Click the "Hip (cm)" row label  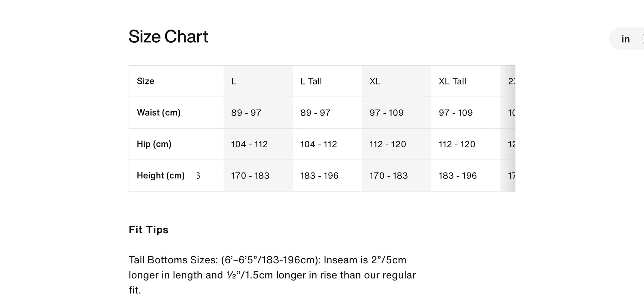pyautogui.click(x=154, y=144)
